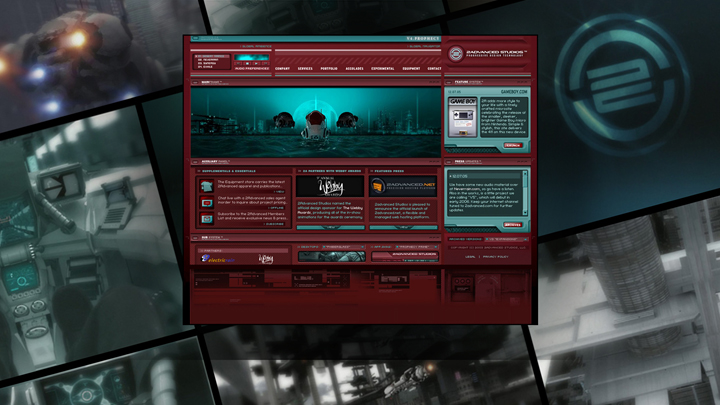The height and width of the screenshot is (405, 720).
Task: Collapse the Feature System header toggle
Action: click(449, 83)
